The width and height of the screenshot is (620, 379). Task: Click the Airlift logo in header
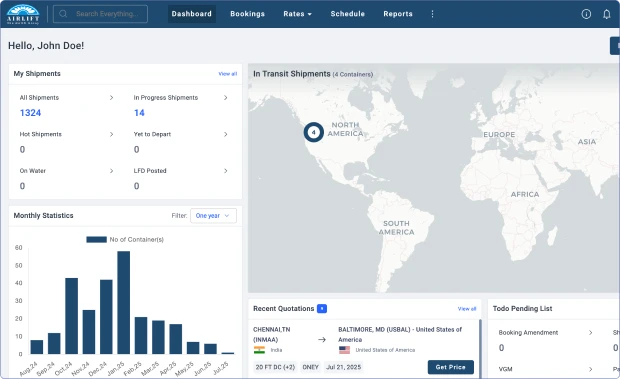pyautogui.click(x=23, y=14)
